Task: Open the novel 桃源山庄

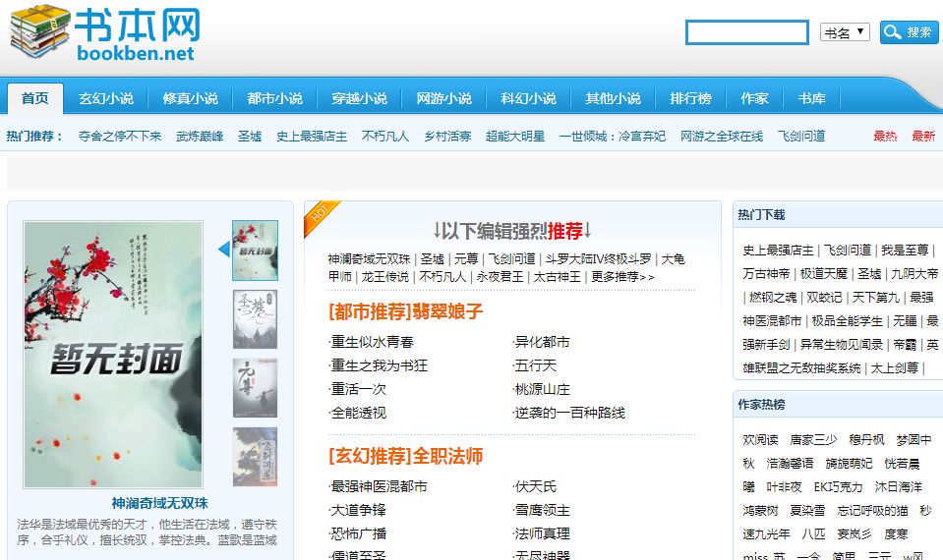Action: 542,389
